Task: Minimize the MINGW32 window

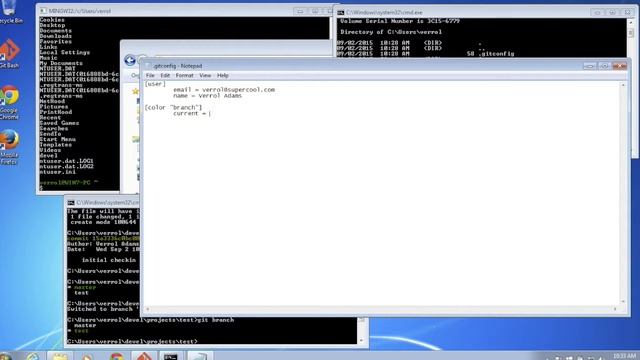Action: (x=300, y=11)
